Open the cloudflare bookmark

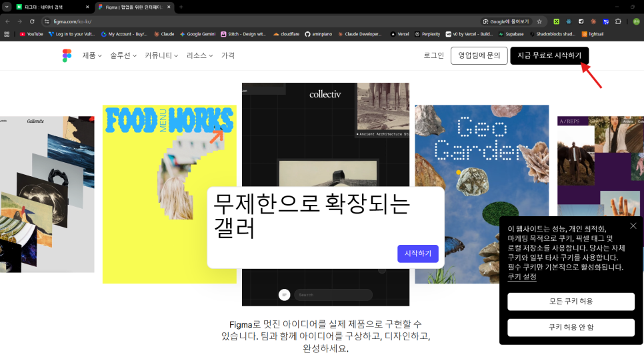tap(286, 34)
